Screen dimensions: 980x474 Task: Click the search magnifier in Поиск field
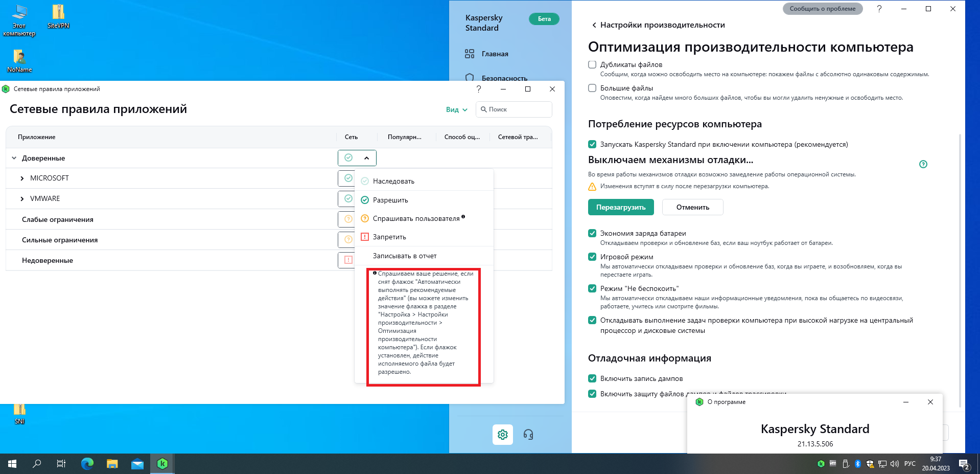(x=483, y=109)
